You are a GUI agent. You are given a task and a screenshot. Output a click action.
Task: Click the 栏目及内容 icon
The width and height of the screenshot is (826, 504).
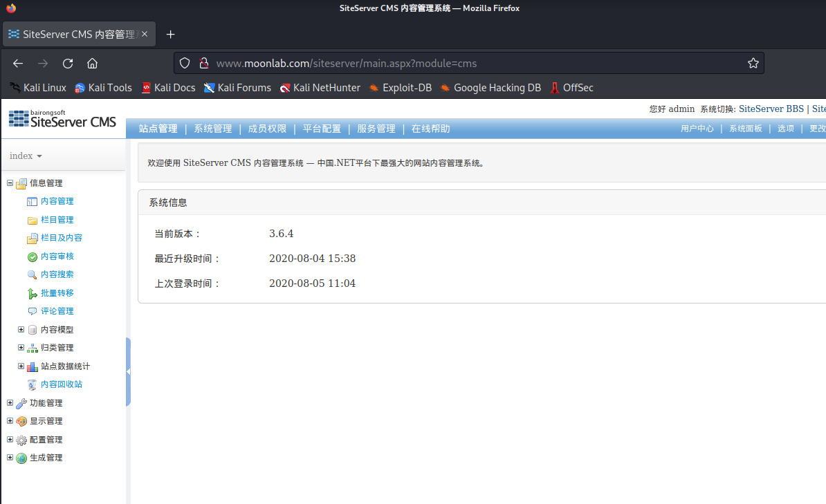point(32,239)
